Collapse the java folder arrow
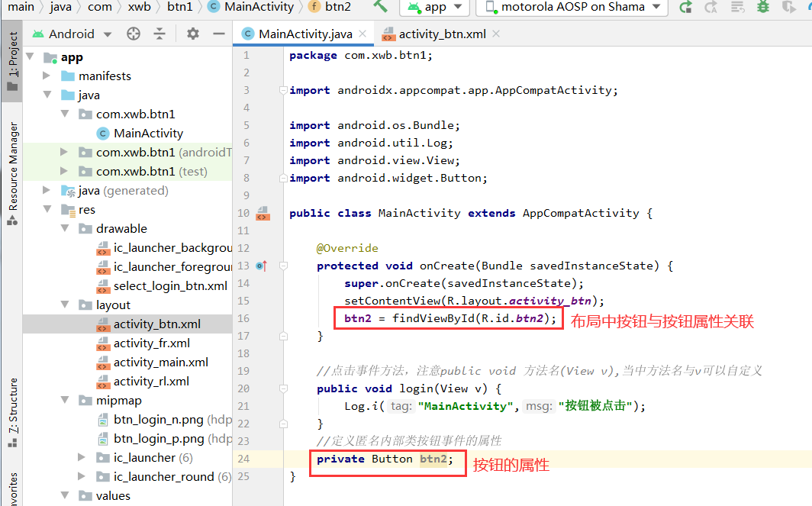The image size is (812, 506). pyautogui.click(x=47, y=95)
